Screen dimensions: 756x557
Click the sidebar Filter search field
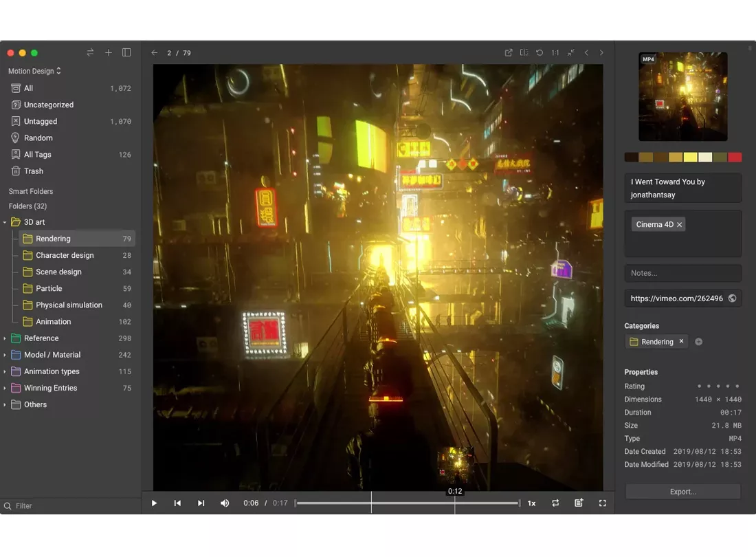[x=70, y=506]
